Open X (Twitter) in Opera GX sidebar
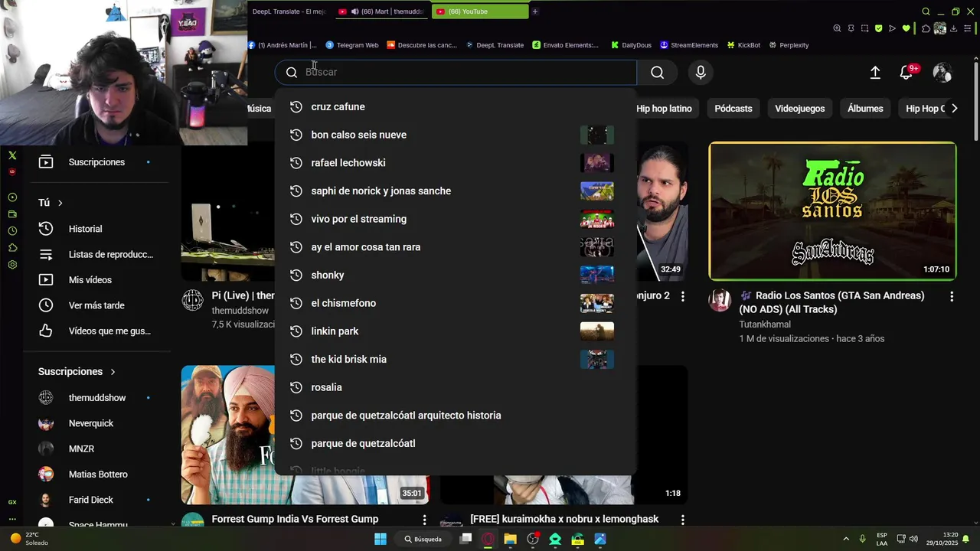This screenshot has width=980, height=551. click(x=12, y=155)
